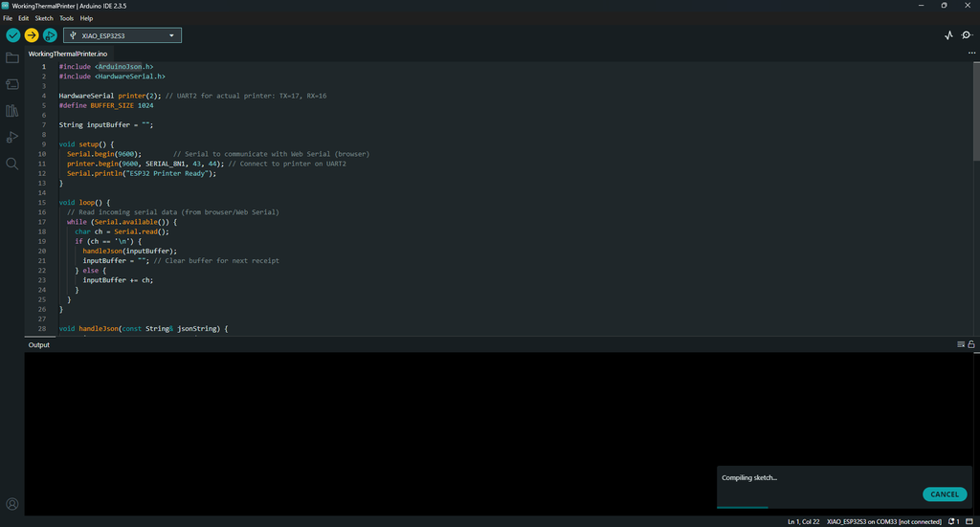Open the Serial Plotter
The width and height of the screenshot is (980, 527).
tap(948, 35)
